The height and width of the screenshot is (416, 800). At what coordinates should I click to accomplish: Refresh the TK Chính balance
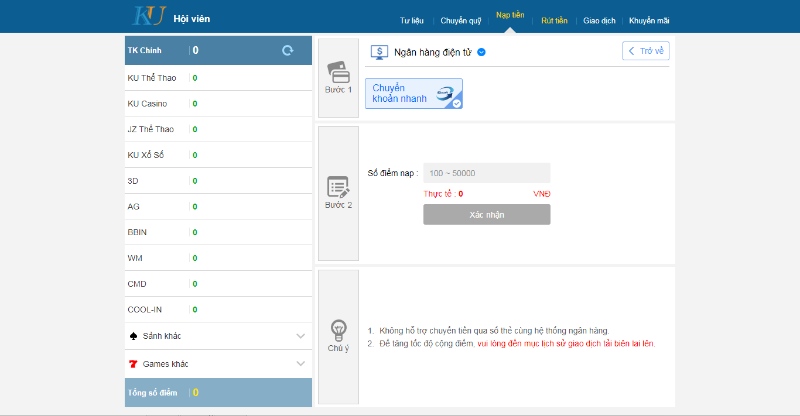pyautogui.click(x=288, y=50)
